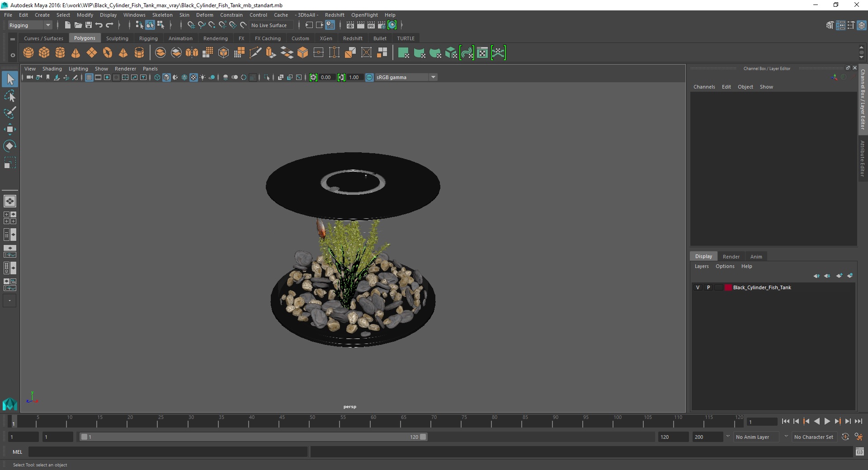Click the Redo icon
The height and width of the screenshot is (470, 868).
coord(109,25)
